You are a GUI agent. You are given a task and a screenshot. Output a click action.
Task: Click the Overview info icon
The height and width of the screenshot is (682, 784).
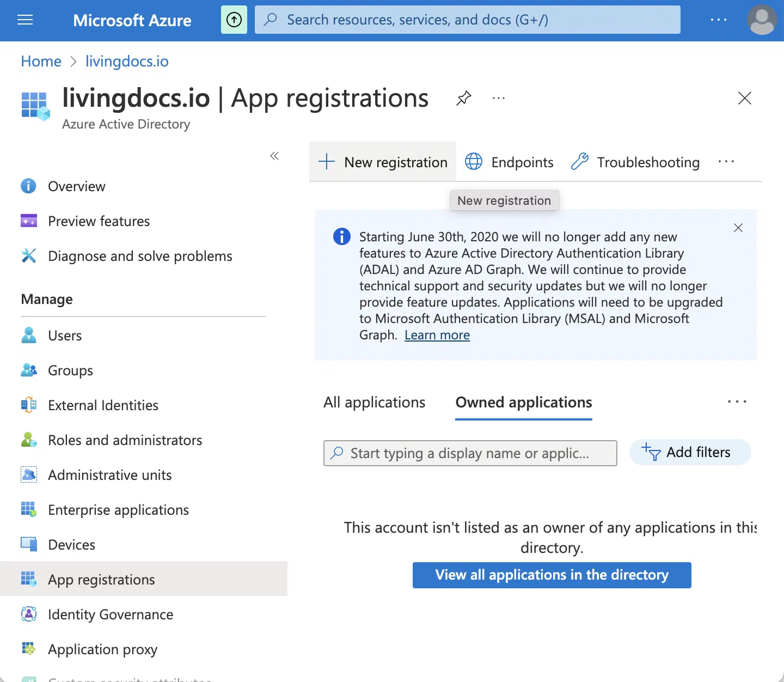(28, 186)
